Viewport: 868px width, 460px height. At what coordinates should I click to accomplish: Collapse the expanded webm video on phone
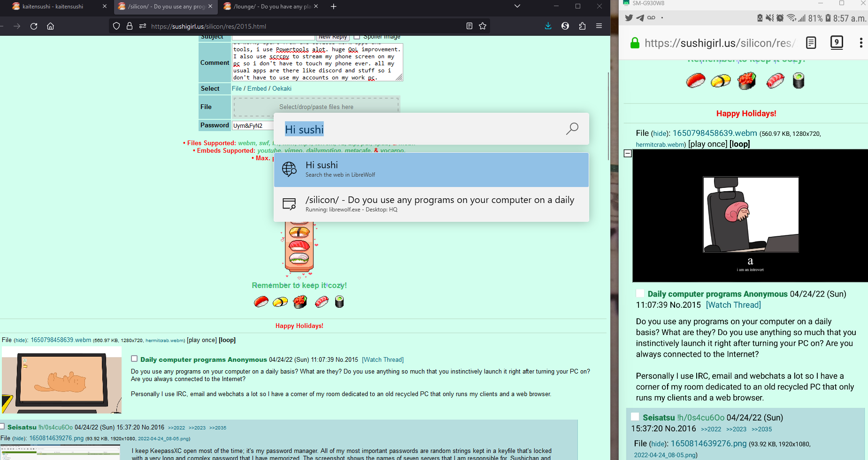628,154
